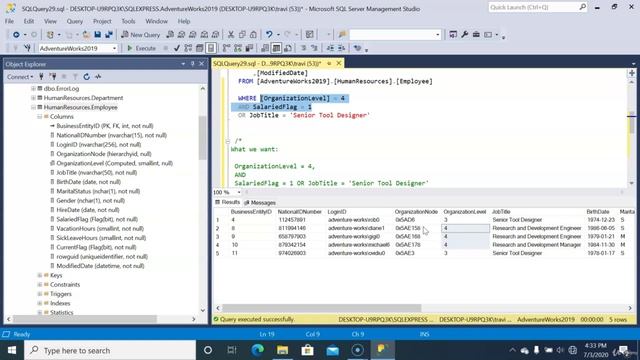Click the Specify Template Parameter Values icon
The image size is (640, 360).
click(358, 48)
